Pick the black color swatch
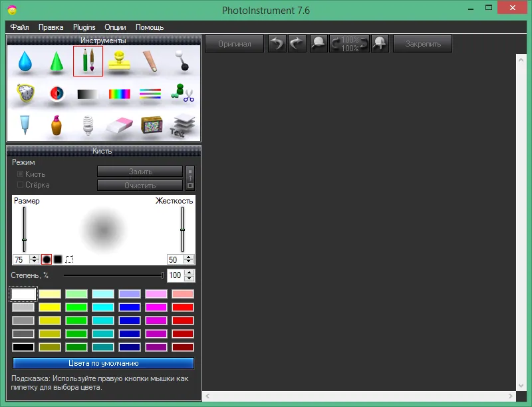Screen dimensions: 532x407 click(x=23, y=347)
